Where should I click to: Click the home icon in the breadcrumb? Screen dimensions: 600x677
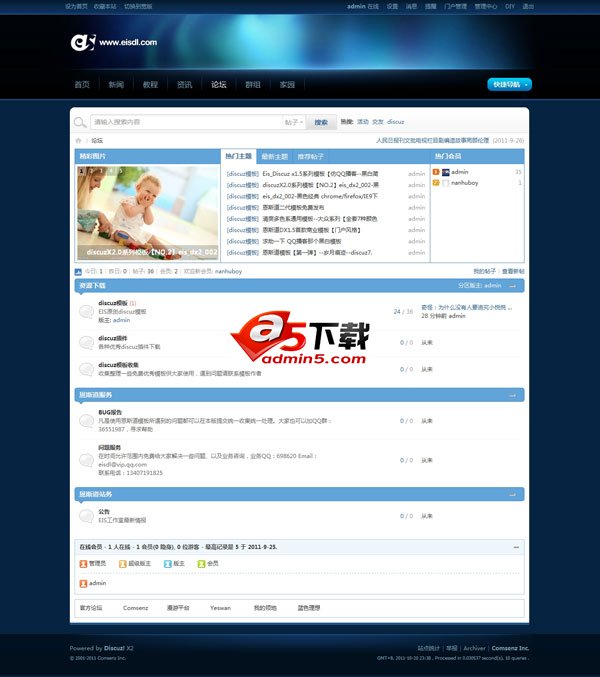pyautogui.click(x=78, y=140)
